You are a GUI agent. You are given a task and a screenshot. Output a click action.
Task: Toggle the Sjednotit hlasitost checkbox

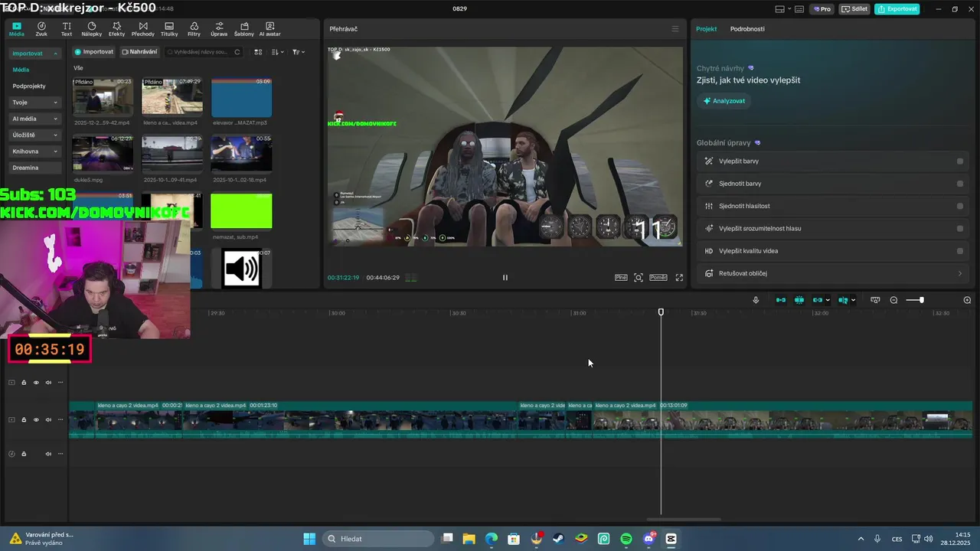coord(960,206)
